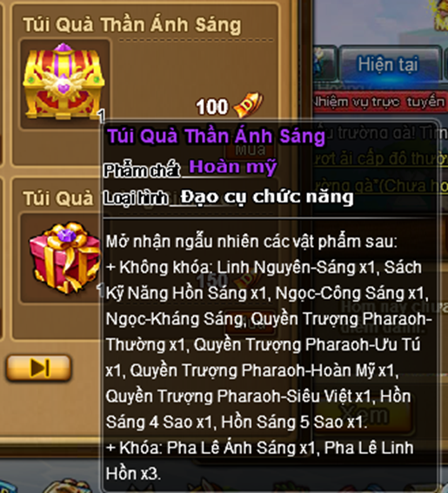Select the golden treasure chest item icon
The width and height of the screenshot is (448, 493).
click(64, 81)
